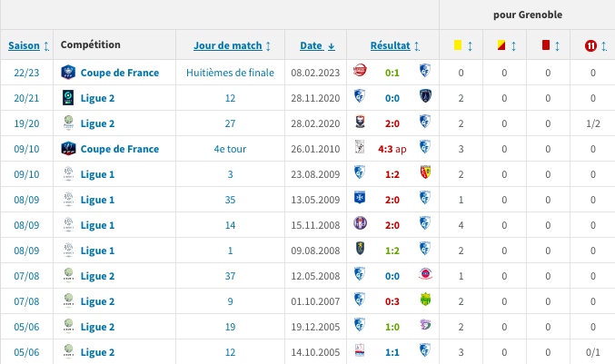Open the 4:3 ap match result

coord(395,149)
